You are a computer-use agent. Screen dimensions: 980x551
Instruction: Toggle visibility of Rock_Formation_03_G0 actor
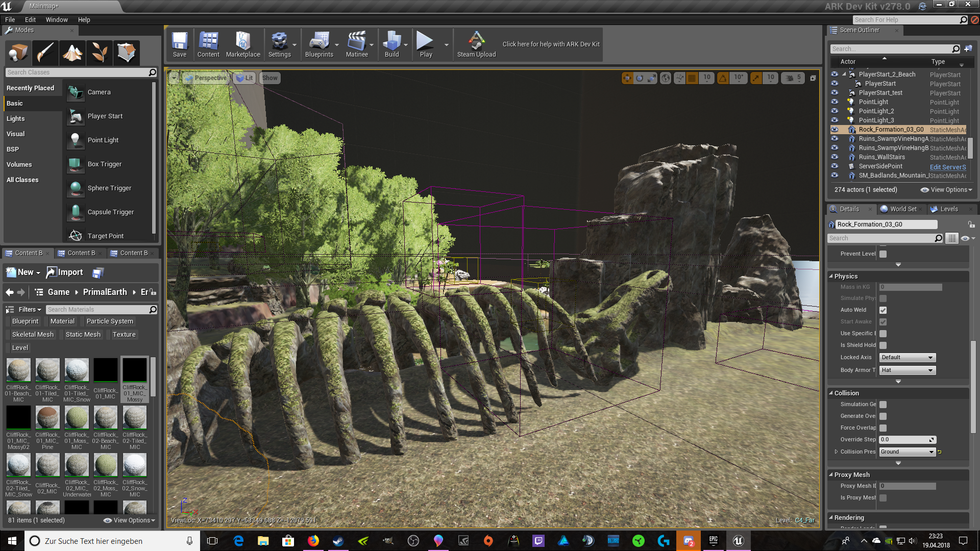(x=835, y=130)
